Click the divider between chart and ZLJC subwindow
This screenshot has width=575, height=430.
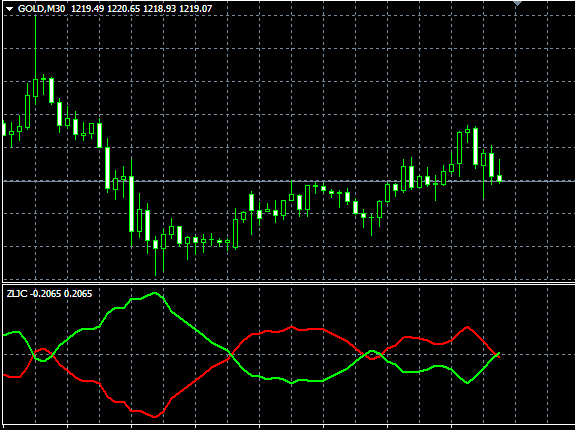coord(288,283)
